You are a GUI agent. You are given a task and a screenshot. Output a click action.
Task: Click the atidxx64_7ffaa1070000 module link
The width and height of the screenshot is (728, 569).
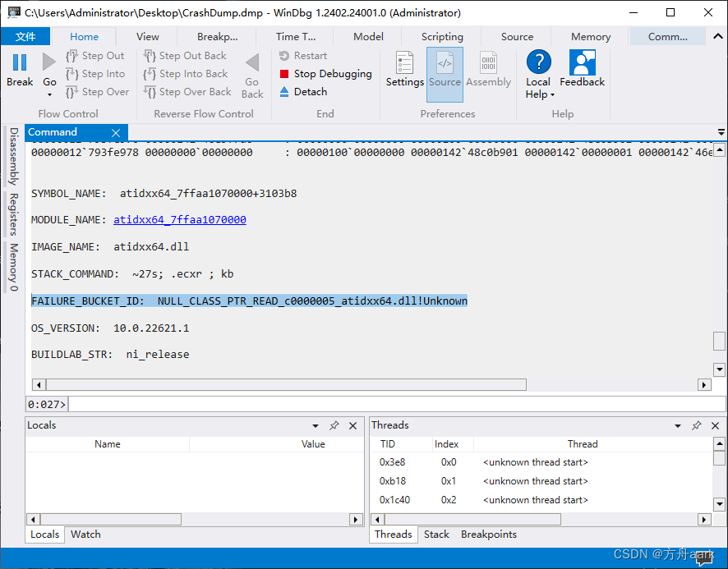[180, 220]
